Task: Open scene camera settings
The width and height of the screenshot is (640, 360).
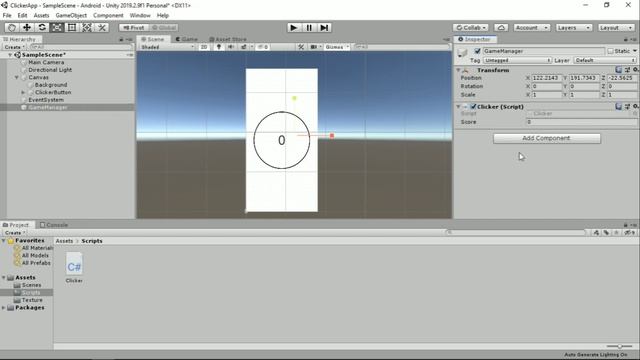Action: 314,47
